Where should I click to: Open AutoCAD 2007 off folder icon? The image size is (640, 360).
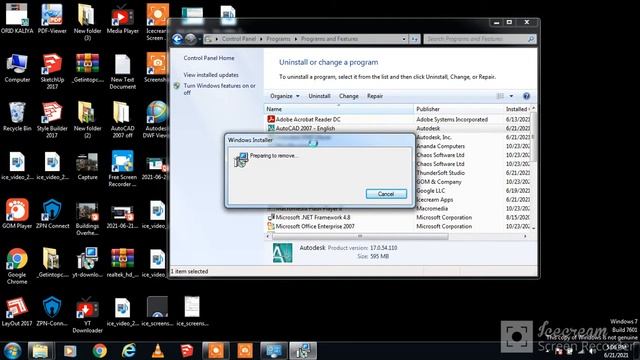coord(122,119)
